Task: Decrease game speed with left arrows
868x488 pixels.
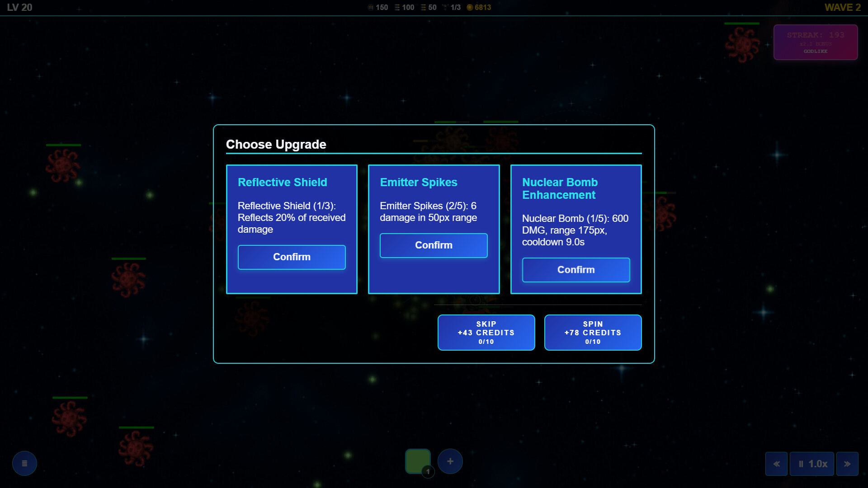Action: coord(776,464)
